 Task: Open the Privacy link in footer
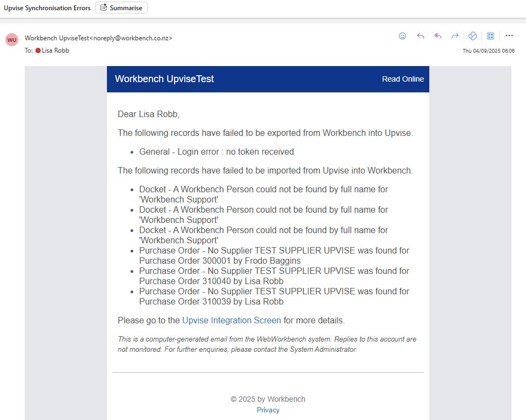click(268, 410)
